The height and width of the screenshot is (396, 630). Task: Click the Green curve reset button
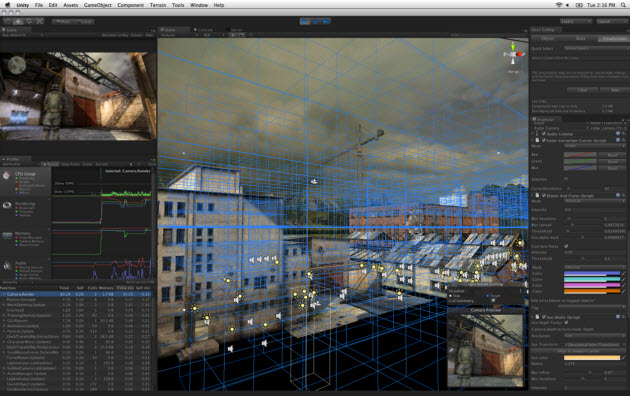(x=613, y=161)
